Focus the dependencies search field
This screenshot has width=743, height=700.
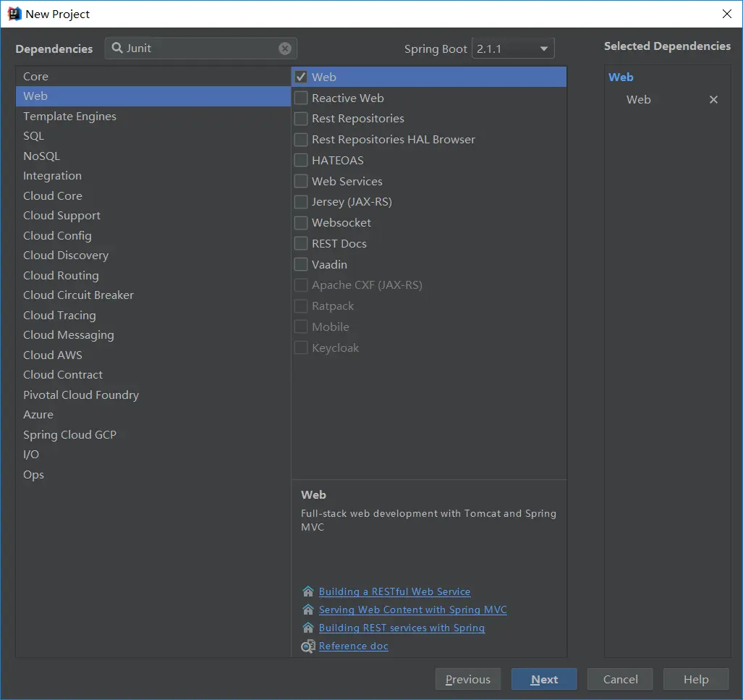201,49
